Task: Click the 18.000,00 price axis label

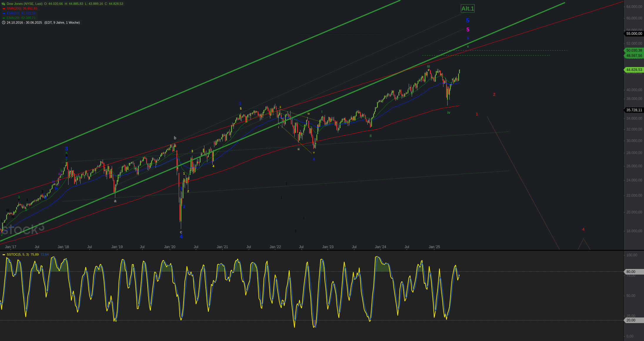Action: (634, 231)
